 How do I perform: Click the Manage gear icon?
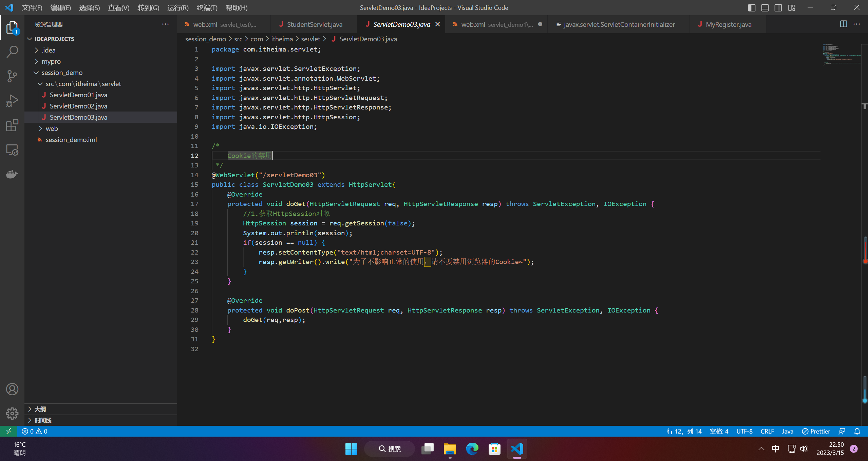coord(12,413)
